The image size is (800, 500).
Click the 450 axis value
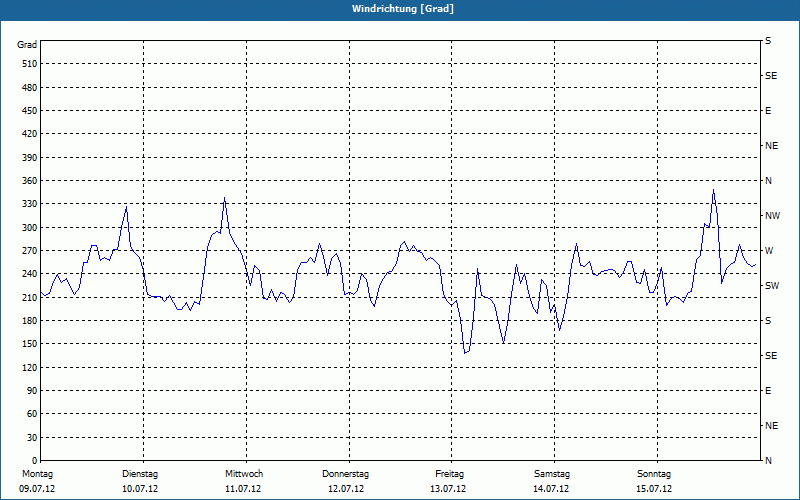[30, 111]
